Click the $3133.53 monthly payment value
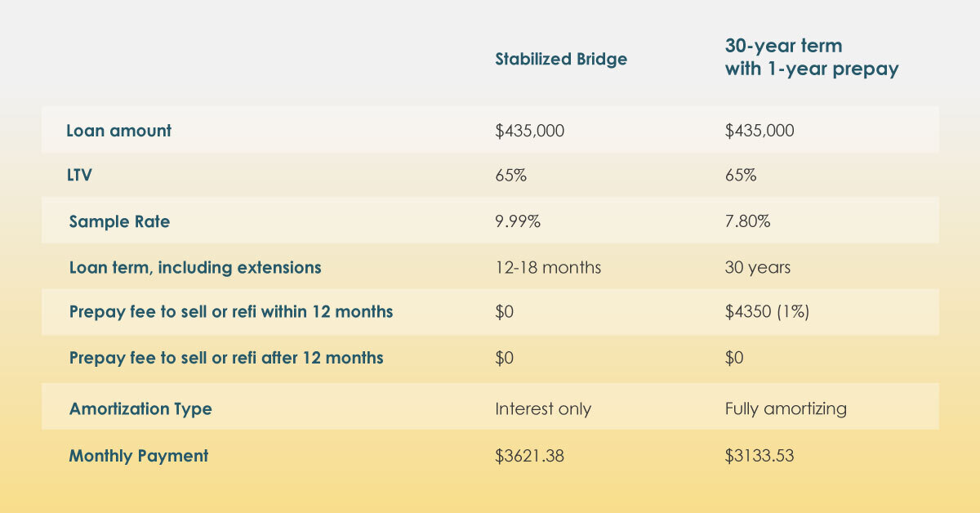The image size is (980, 513). pyautogui.click(x=759, y=456)
